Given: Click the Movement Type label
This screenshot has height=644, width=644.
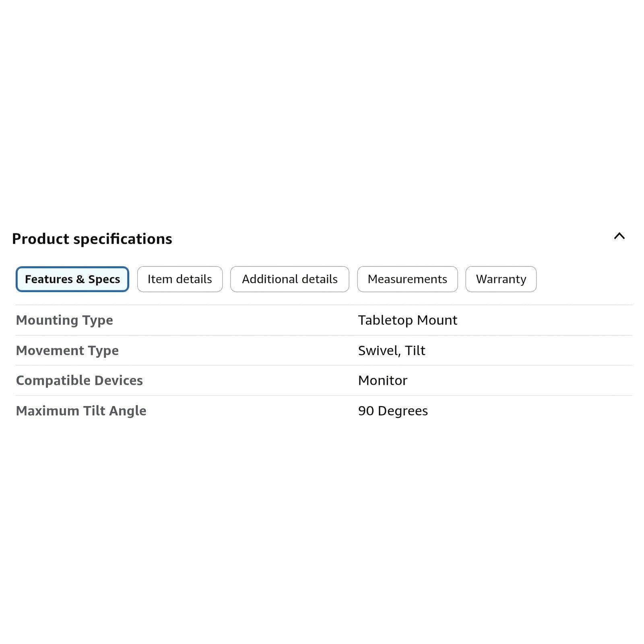Looking at the screenshot, I should pos(67,351).
